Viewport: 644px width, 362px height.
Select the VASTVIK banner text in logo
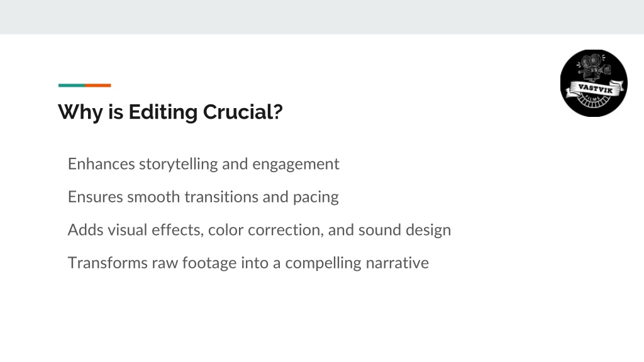coord(595,88)
